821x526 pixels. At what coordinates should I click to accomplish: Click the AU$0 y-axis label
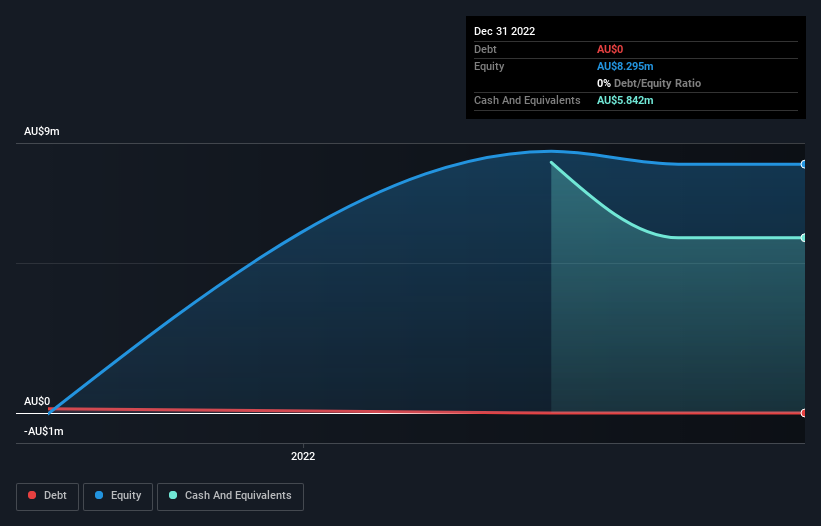click(37, 401)
